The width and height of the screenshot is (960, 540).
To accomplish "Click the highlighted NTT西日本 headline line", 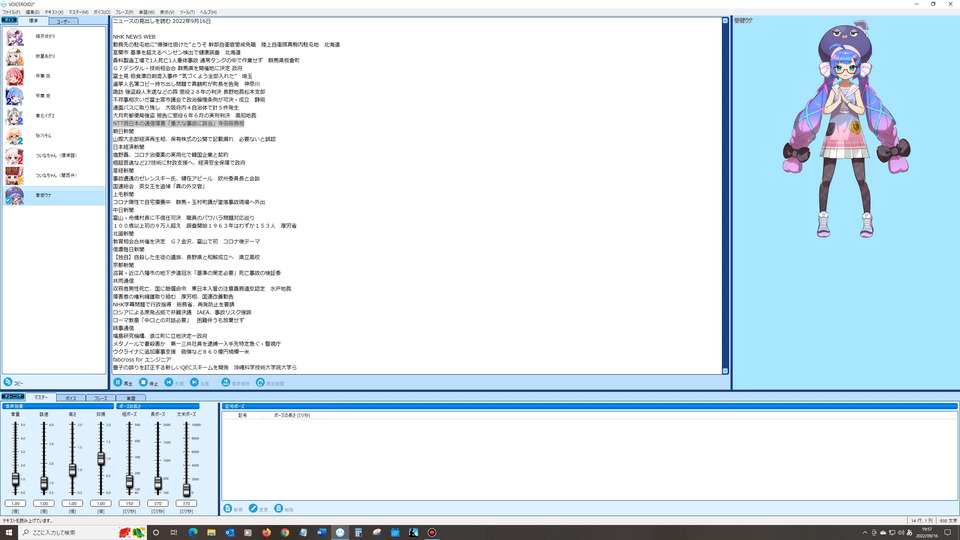I will (178, 124).
